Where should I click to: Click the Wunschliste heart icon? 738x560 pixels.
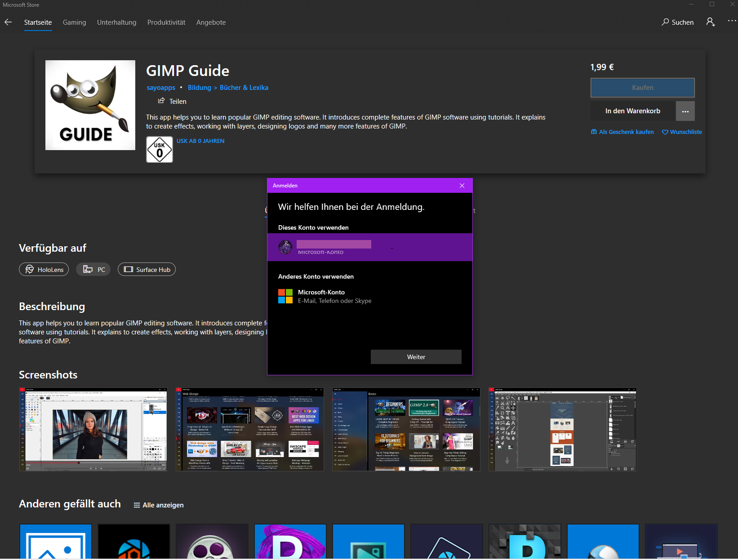(x=665, y=132)
